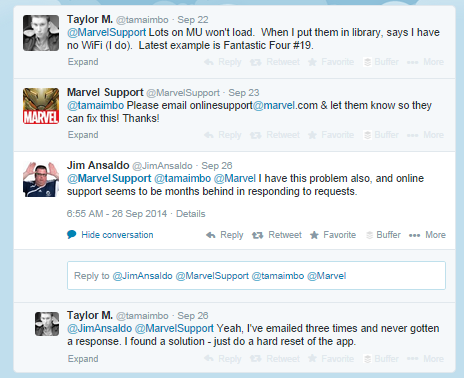Image resolution: width=464 pixels, height=378 pixels.
Task: Click the Sep 23 date on Marvel tweet
Action: click(244, 93)
